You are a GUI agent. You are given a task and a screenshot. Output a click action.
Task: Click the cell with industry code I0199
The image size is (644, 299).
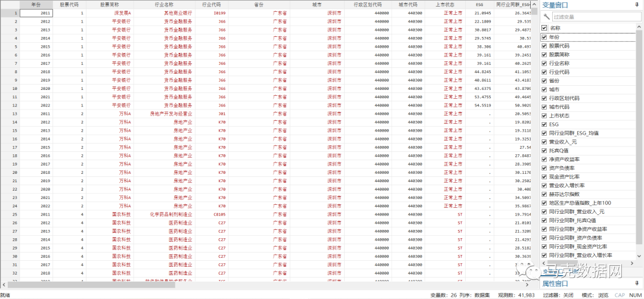212,13
